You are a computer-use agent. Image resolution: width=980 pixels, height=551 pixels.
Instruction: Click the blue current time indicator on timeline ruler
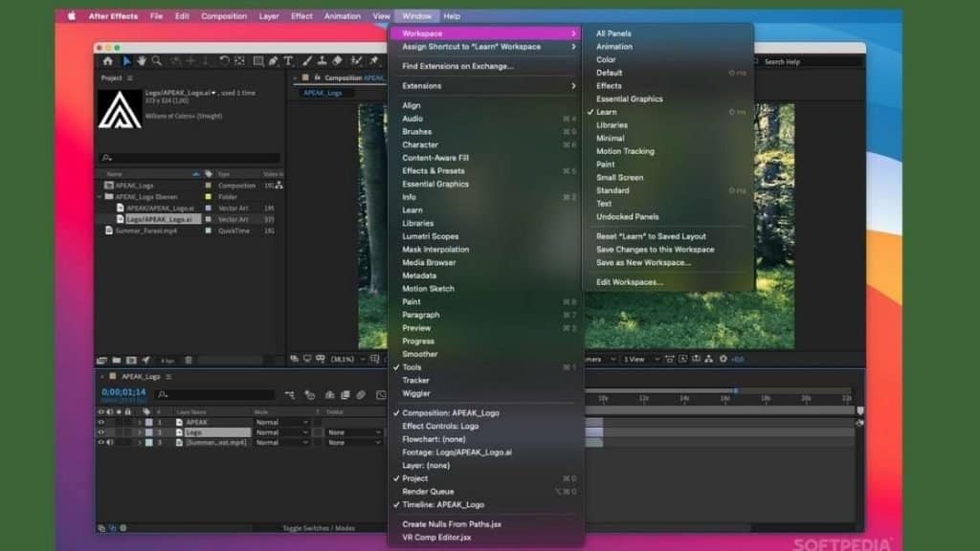735,390
